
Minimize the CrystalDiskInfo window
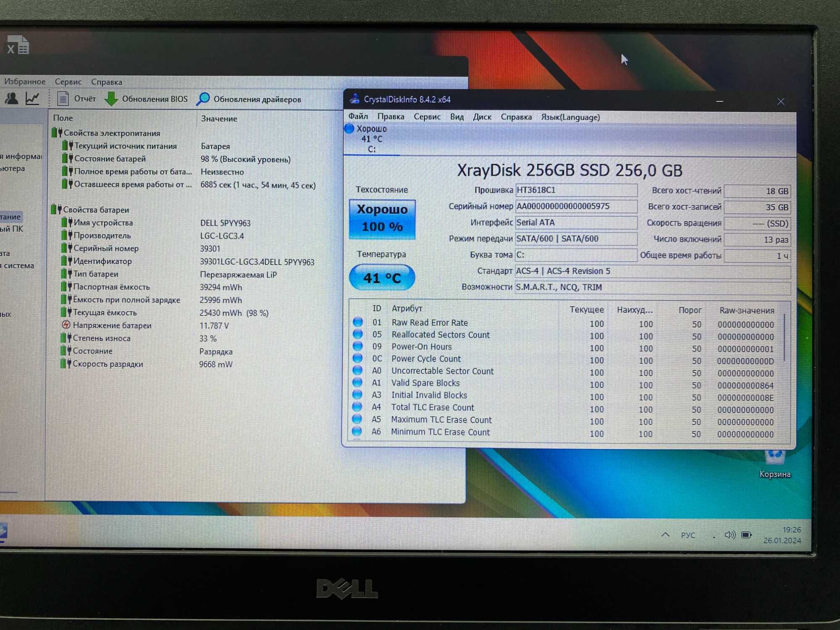[720, 101]
